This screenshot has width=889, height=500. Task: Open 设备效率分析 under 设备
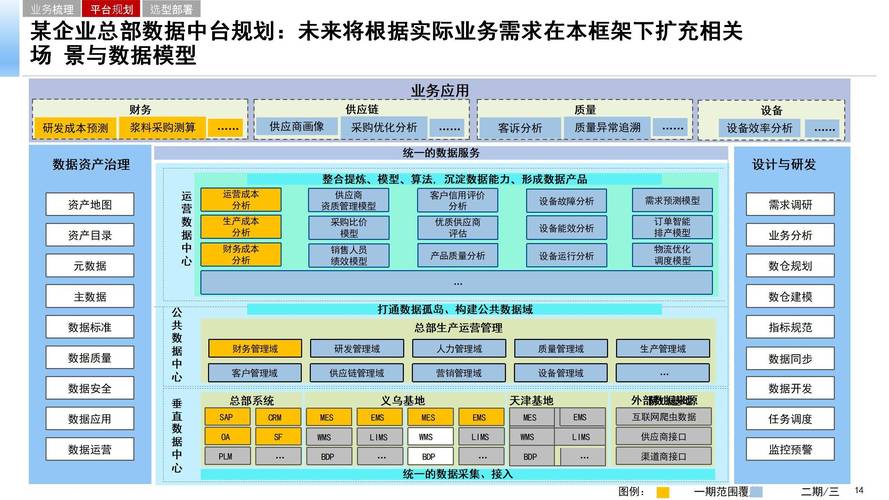759,128
